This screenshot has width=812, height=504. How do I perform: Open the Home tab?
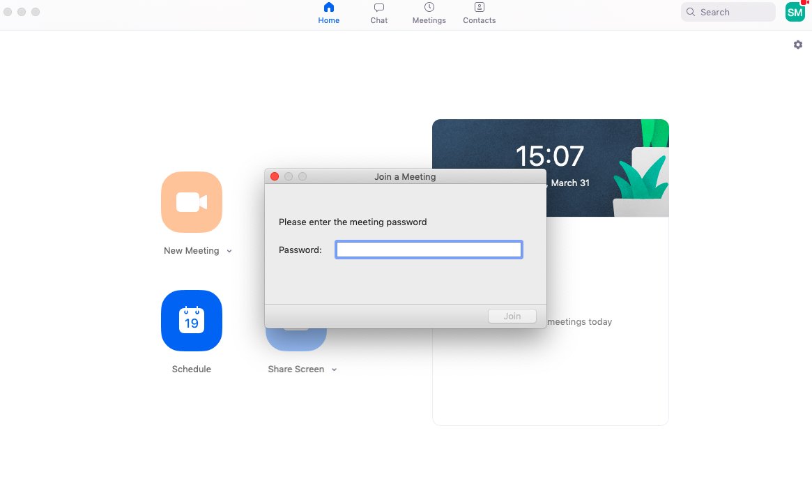tap(328, 13)
